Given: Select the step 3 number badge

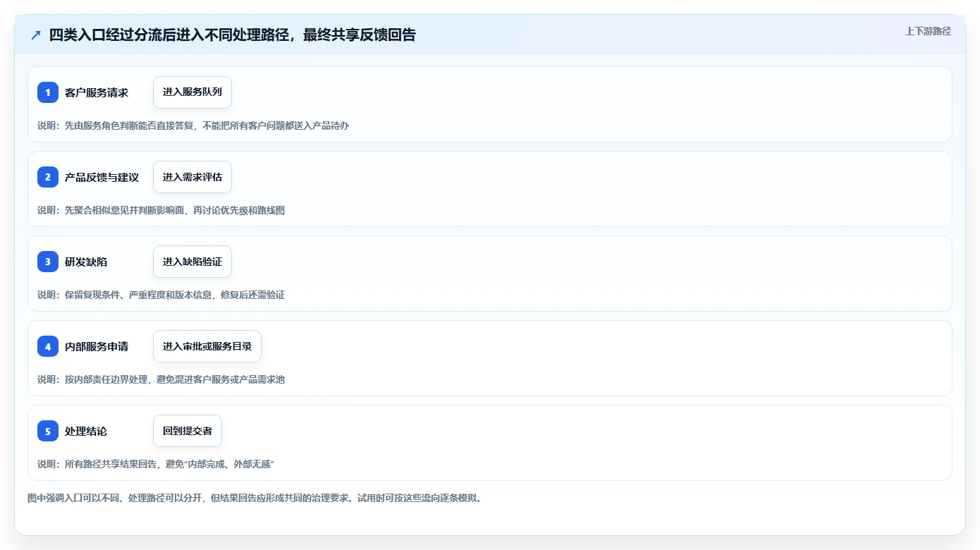Looking at the screenshot, I should (48, 262).
